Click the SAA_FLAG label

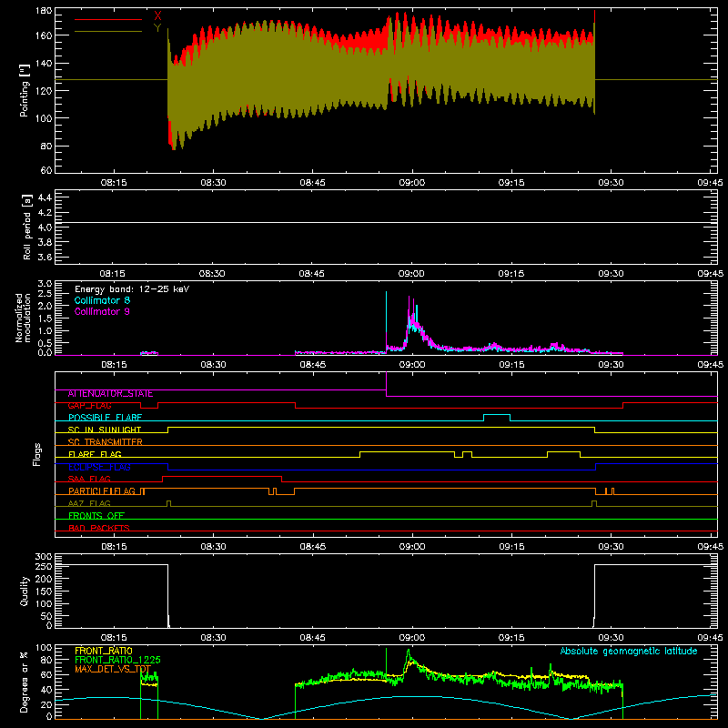tap(89, 480)
